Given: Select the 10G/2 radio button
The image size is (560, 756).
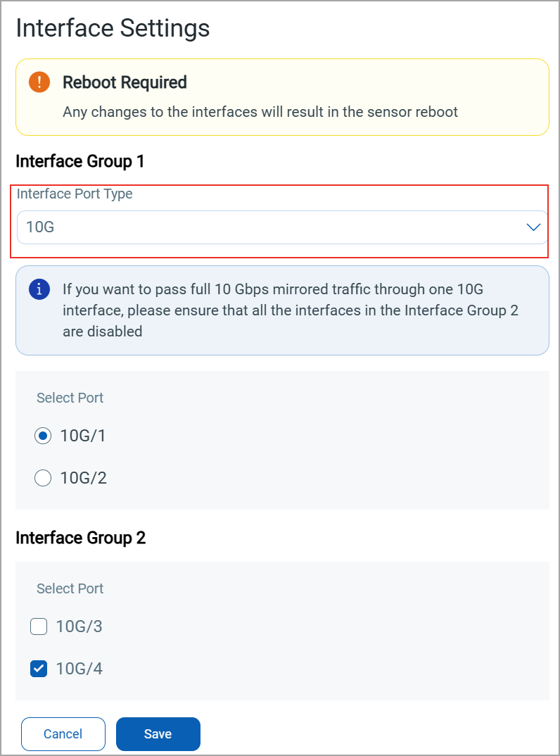Looking at the screenshot, I should pos(43,479).
